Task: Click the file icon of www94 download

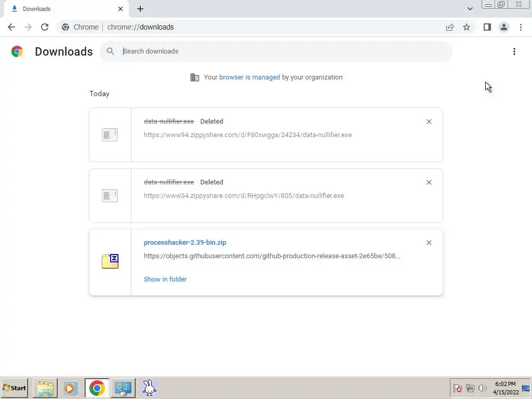Action: (110, 135)
